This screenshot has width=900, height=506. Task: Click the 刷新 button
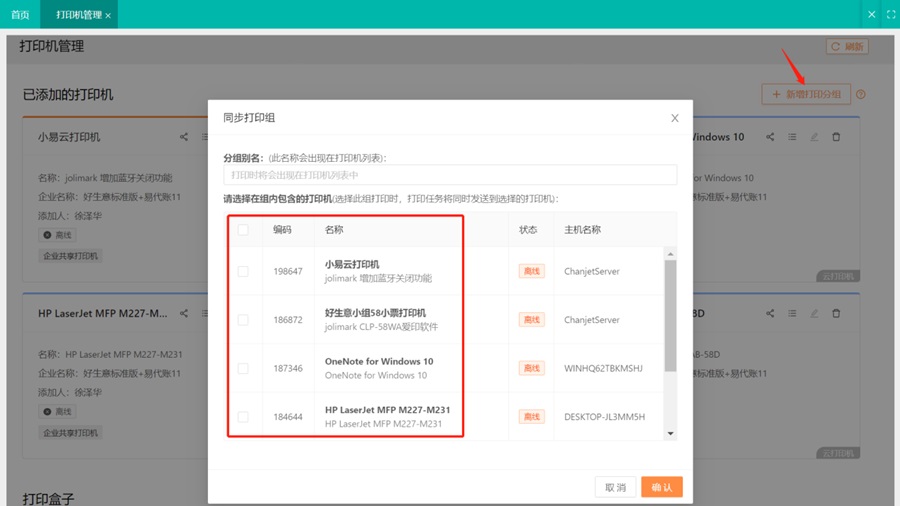coord(847,46)
